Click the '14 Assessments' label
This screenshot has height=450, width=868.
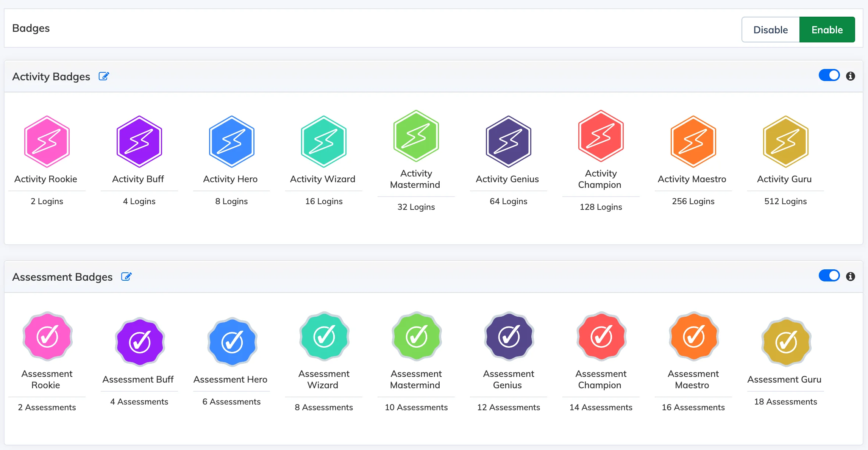point(601,407)
